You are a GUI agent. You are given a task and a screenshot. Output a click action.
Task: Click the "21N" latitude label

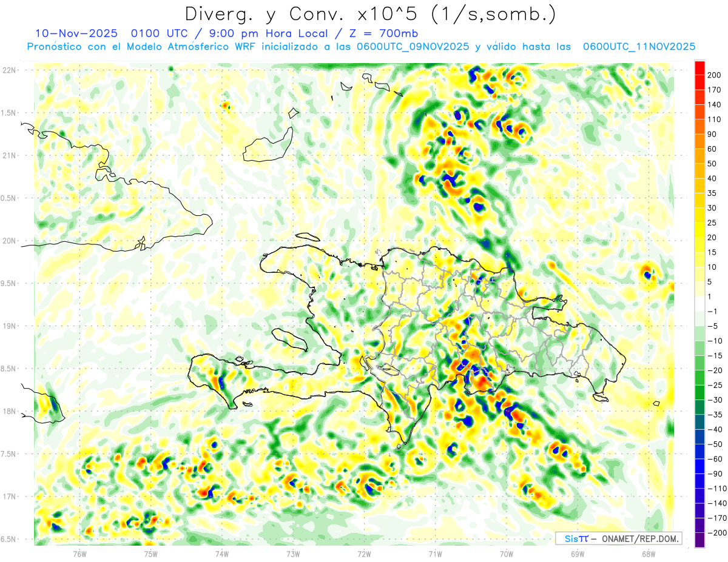point(9,155)
